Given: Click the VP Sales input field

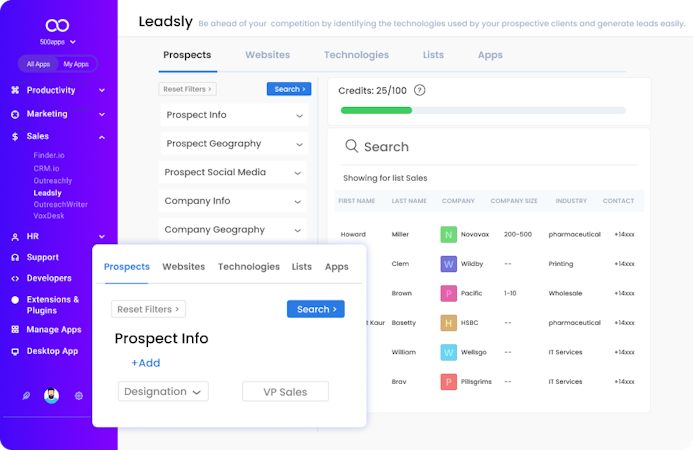Looking at the screenshot, I should click(285, 392).
